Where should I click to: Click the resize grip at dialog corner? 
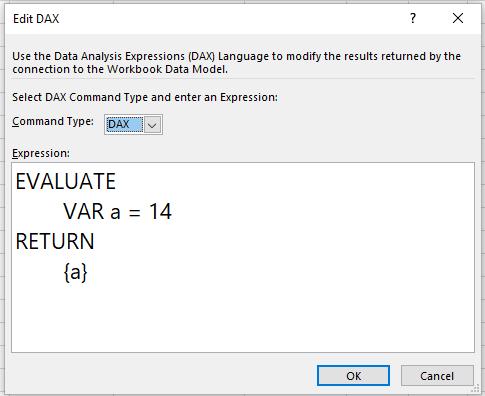[x=475, y=389]
